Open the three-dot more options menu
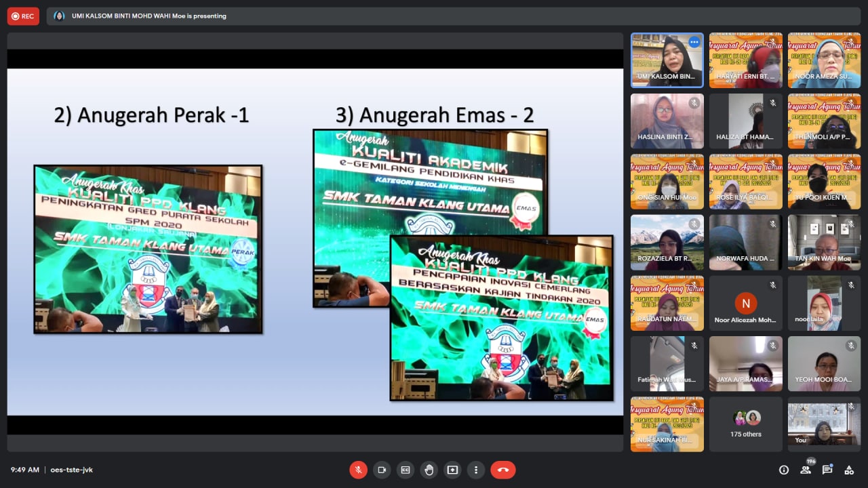868x488 pixels. point(476,470)
